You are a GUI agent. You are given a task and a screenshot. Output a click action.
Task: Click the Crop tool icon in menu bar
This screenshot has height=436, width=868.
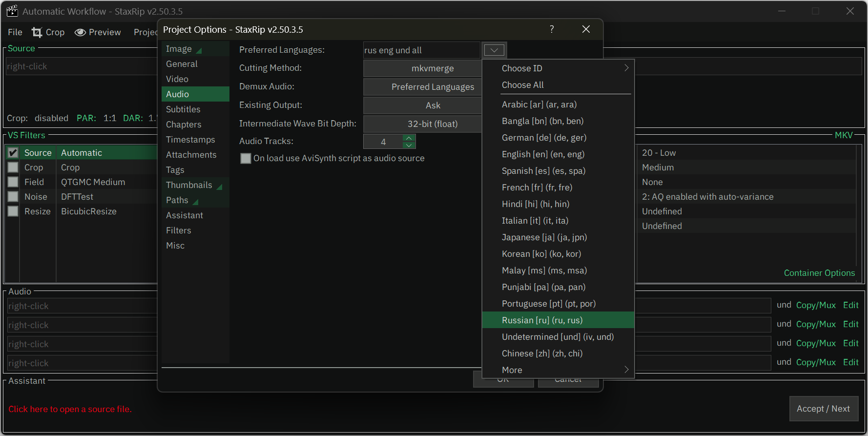(37, 32)
